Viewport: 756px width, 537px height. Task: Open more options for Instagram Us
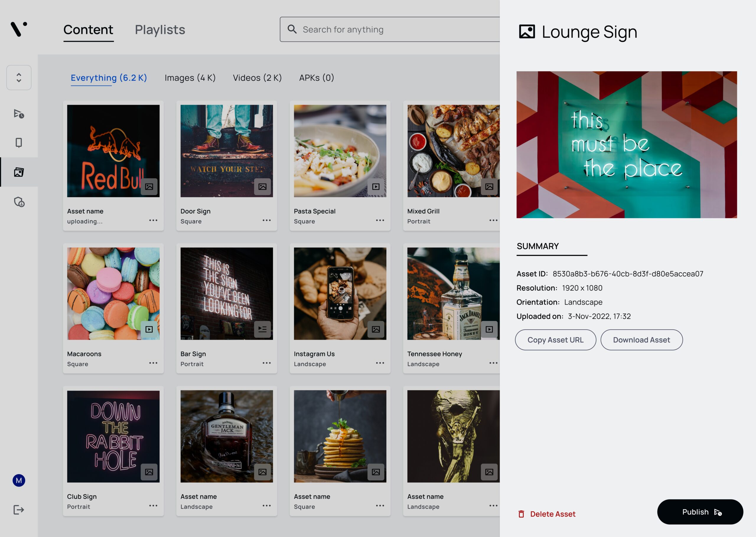(x=380, y=363)
